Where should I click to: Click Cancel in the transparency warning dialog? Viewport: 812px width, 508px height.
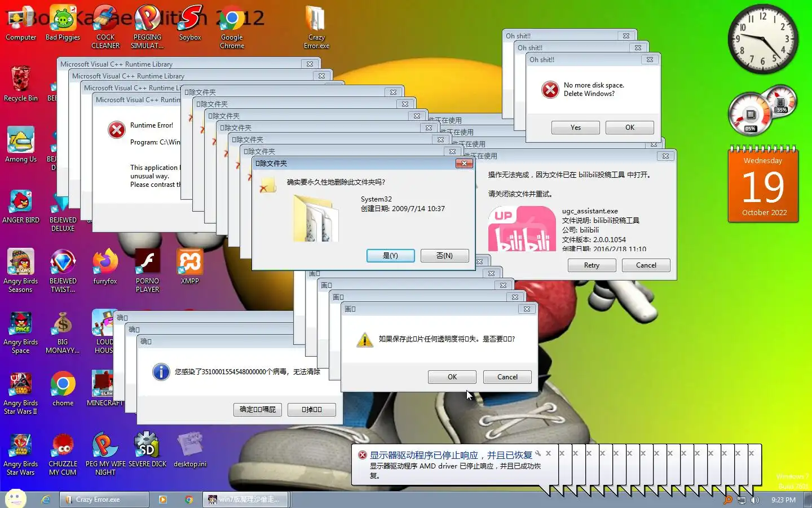(x=507, y=377)
